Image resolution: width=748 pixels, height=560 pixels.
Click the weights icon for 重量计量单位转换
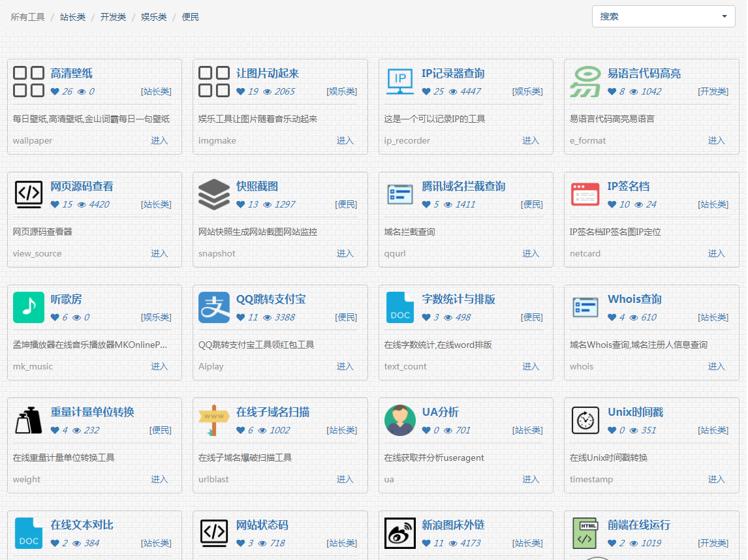point(29,420)
